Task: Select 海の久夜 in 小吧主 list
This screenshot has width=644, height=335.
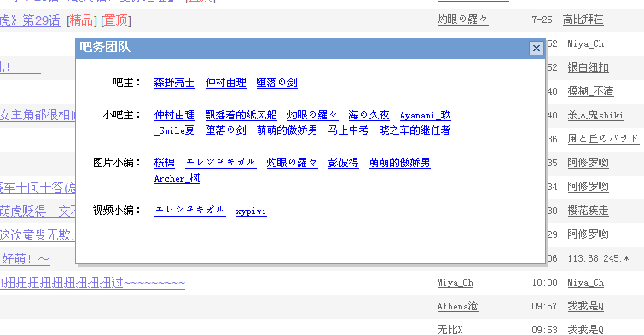Action: click(368, 115)
